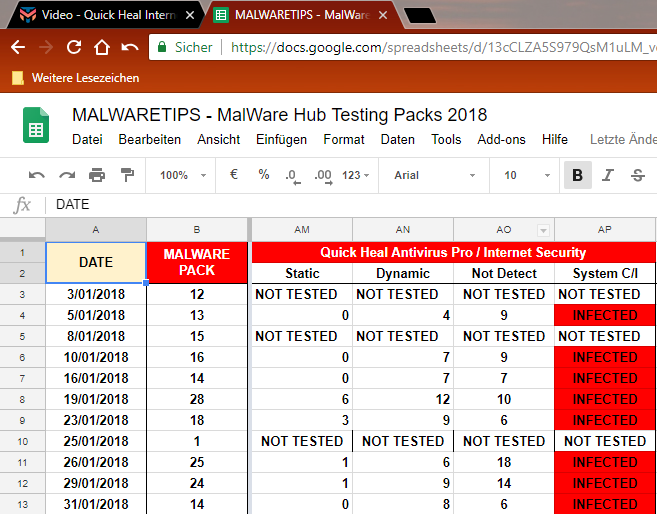
Task: Select malware pack 28 cell
Action: pos(197,399)
